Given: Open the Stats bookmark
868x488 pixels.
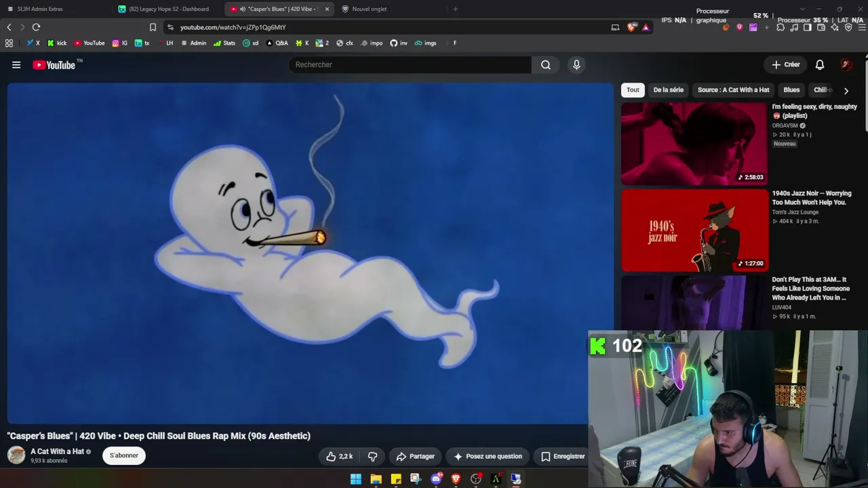Looking at the screenshot, I should coord(224,43).
